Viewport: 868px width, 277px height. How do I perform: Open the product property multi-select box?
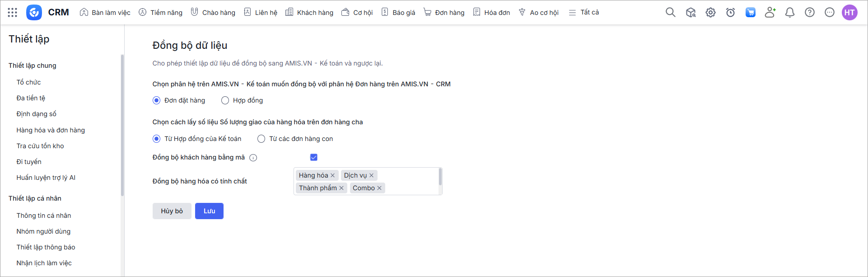[368, 181]
